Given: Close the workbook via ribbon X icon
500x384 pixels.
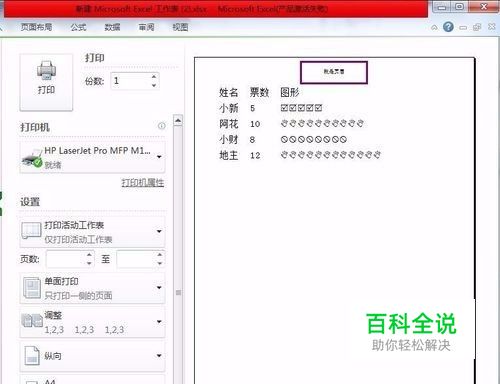Looking at the screenshot, I should pyautogui.click(x=492, y=27).
